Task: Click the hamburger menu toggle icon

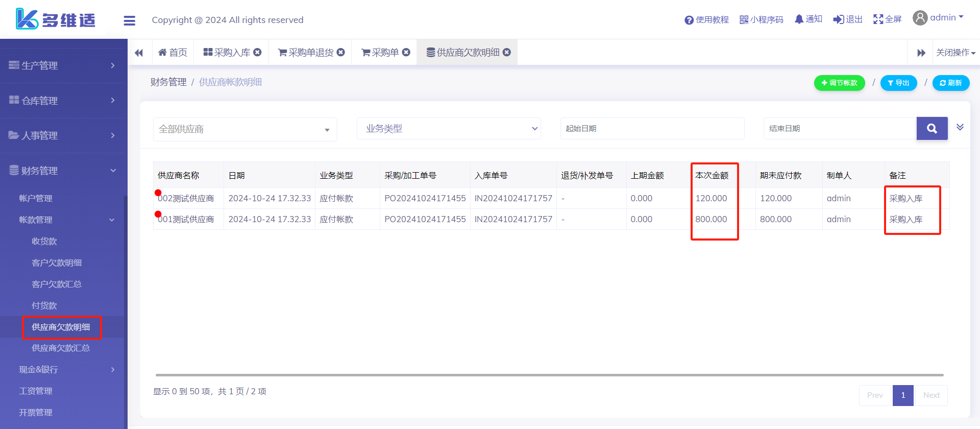Action: point(129,20)
